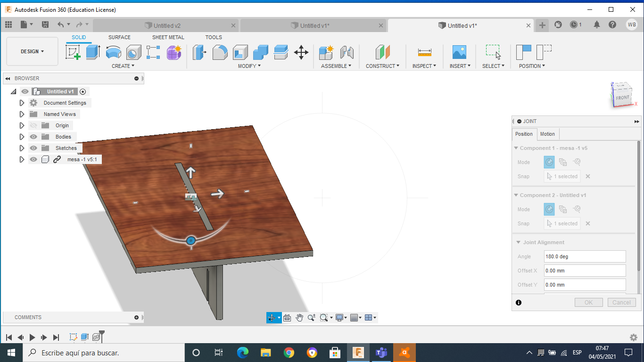Select the Rectangular Pattern tool
The height and width of the screenshot is (362, 644).
[x=153, y=52]
